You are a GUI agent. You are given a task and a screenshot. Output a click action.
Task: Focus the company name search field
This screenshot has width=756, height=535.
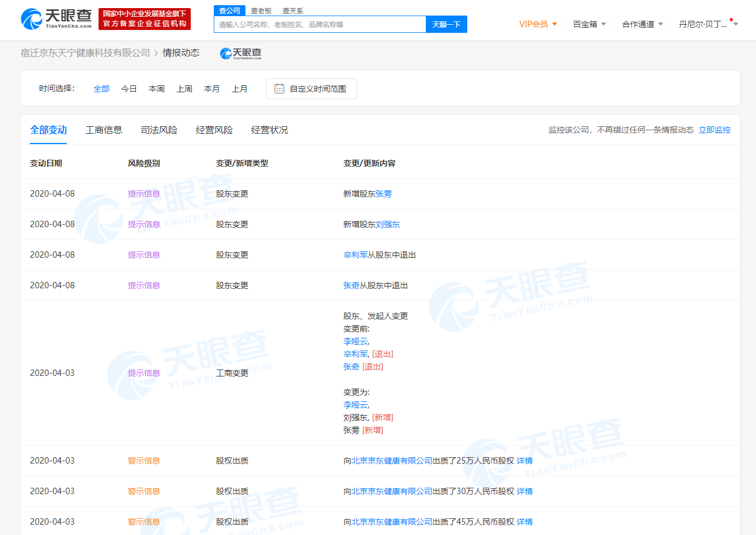point(320,24)
